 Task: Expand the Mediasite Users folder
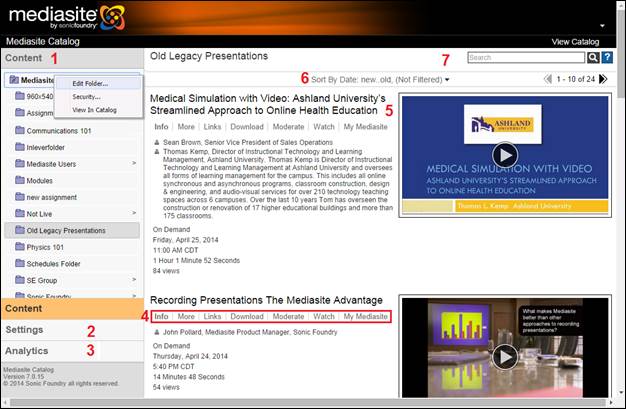click(x=134, y=163)
